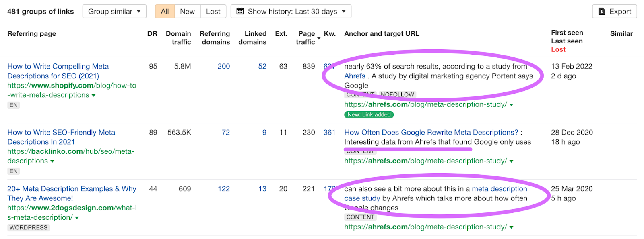Select the '481 groups of links' count text

(41, 12)
